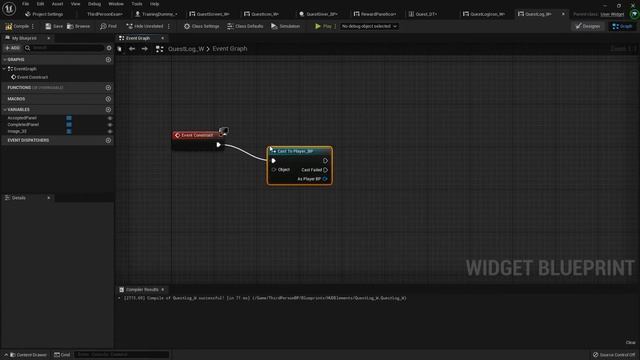Open My Blueprint settings gear

click(109, 48)
